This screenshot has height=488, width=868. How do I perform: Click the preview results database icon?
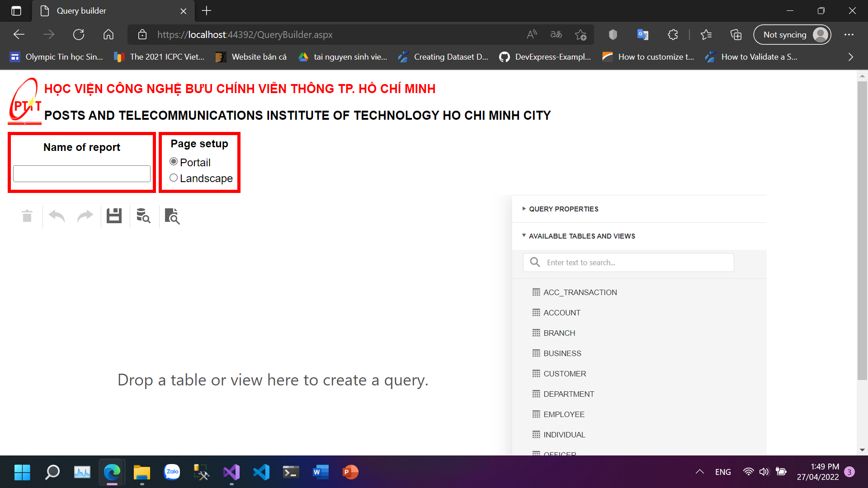tap(143, 216)
